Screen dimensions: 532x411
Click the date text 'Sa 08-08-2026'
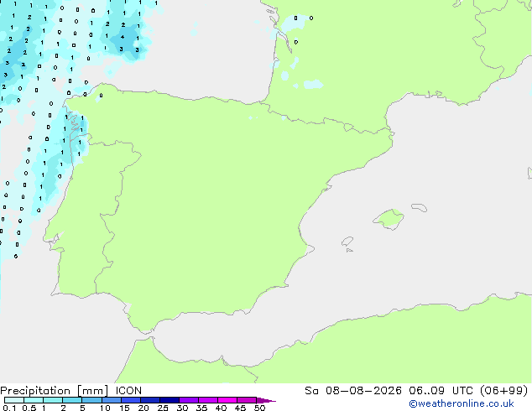[353, 391]
